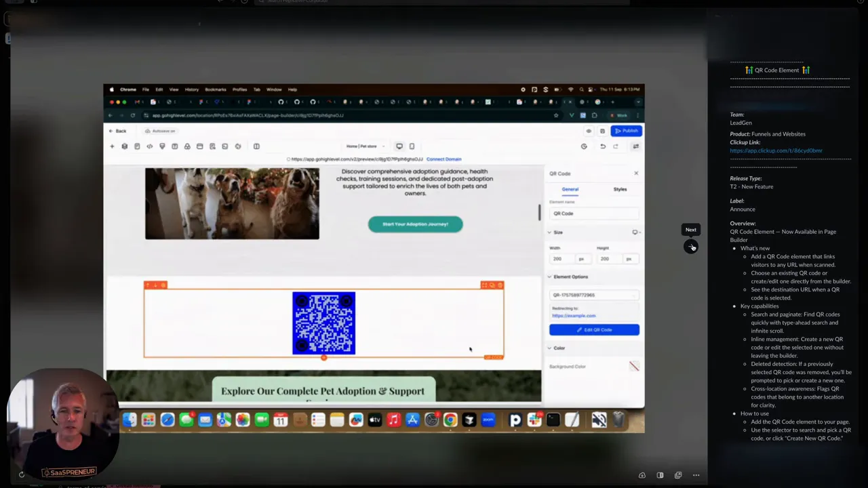The height and width of the screenshot is (488, 868).
Task: Open the device selector dropdown in Size section
Action: coord(636,232)
